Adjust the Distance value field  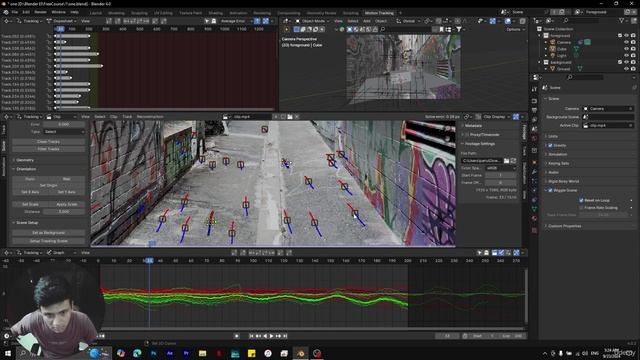[64, 212]
